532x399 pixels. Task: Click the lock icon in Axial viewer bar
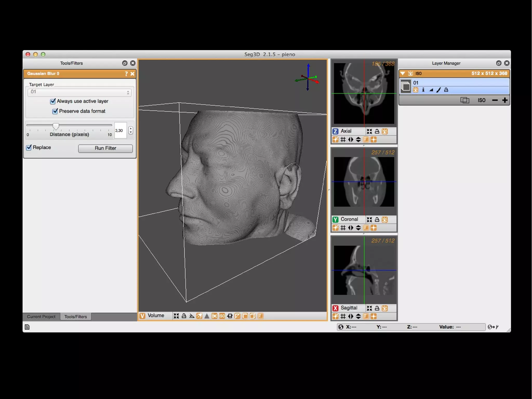pyautogui.click(x=377, y=131)
